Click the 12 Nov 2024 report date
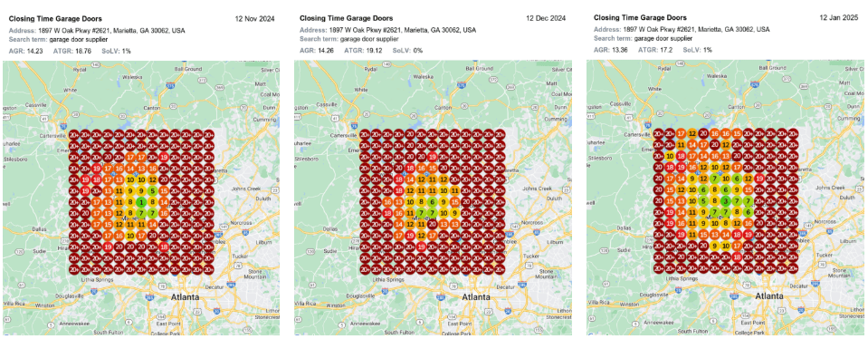 pos(253,18)
